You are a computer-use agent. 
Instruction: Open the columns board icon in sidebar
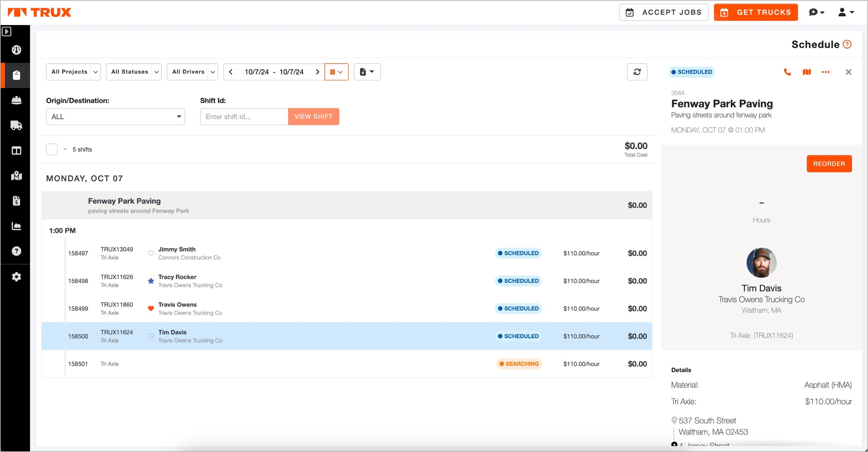click(x=16, y=150)
